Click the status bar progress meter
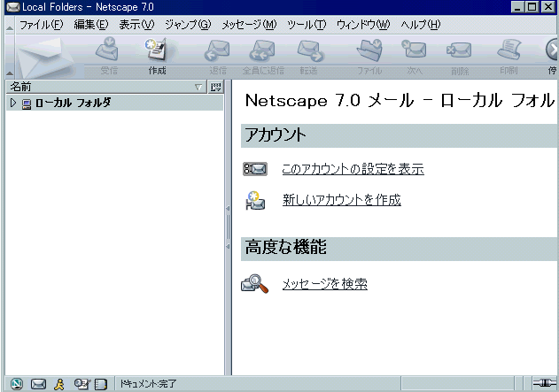559x392 pixels. pyautogui.click(x=457, y=383)
